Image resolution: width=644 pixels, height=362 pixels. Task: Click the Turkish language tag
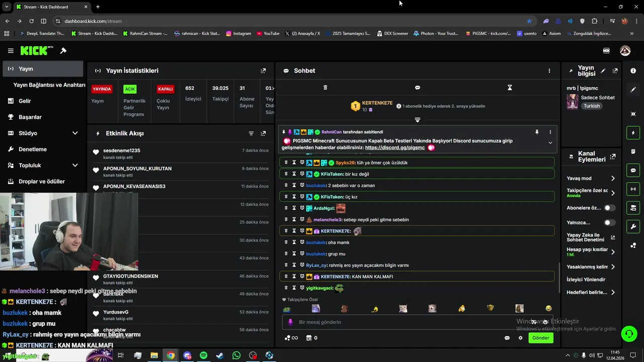pos(592,106)
